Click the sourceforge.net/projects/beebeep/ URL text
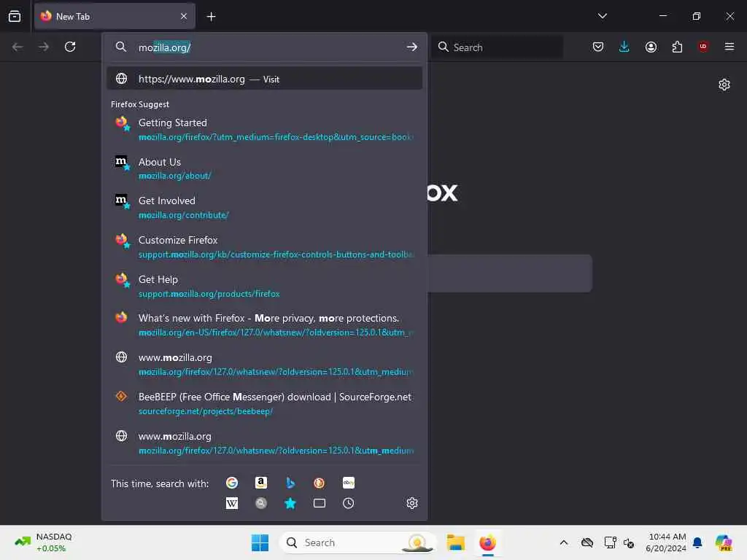This screenshot has width=747, height=560. tap(206, 411)
